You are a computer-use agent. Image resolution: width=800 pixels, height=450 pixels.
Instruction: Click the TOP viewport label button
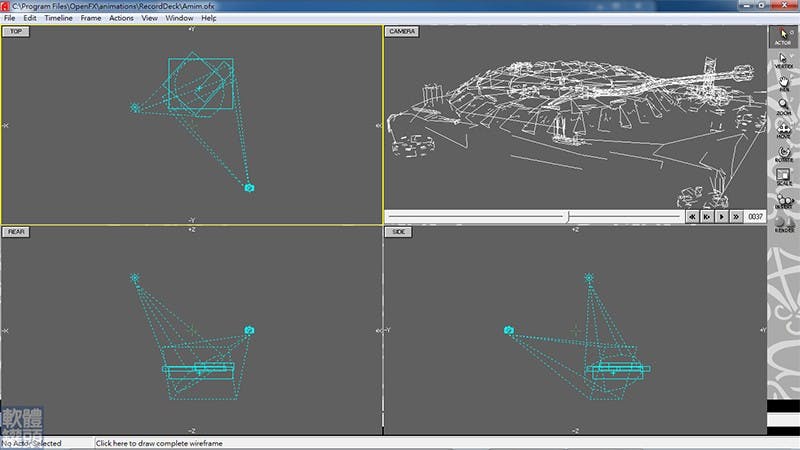coord(16,32)
